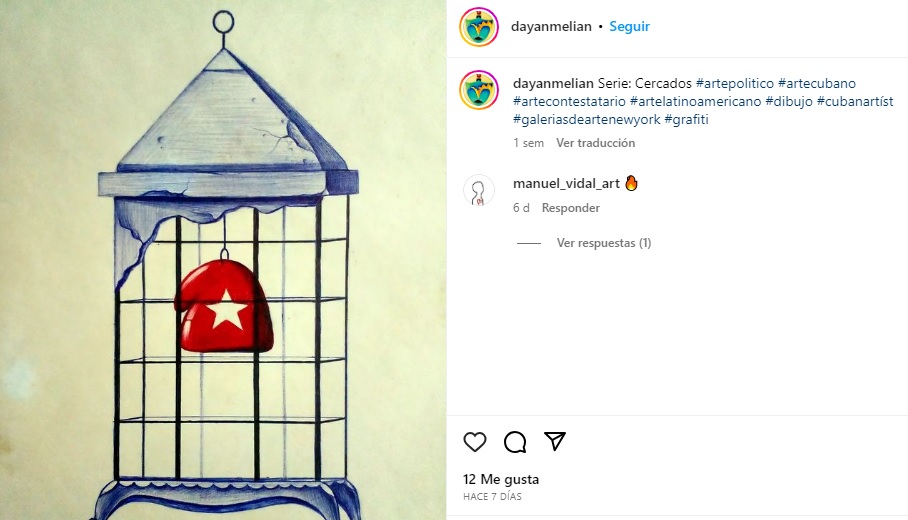This screenshot has height=520, width=908.
Task: View the 12 Me gusta likes list
Action: (x=501, y=479)
